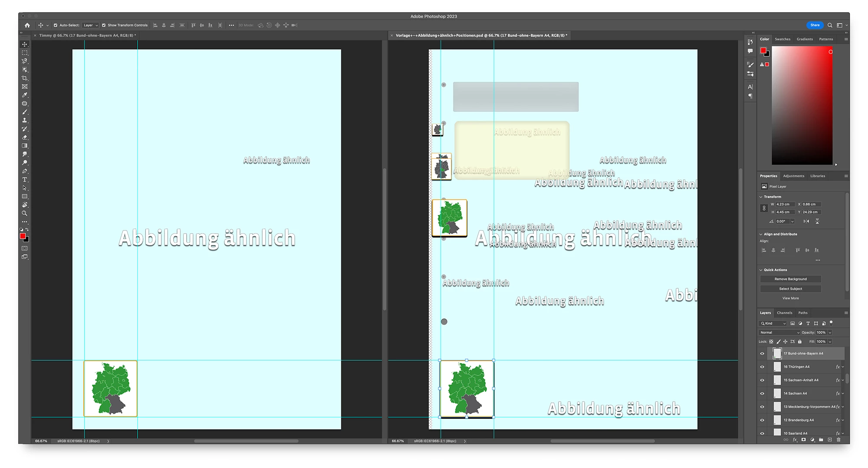The width and height of the screenshot is (868, 468).
Task: Select the Horizontal Type tool
Action: (x=25, y=180)
